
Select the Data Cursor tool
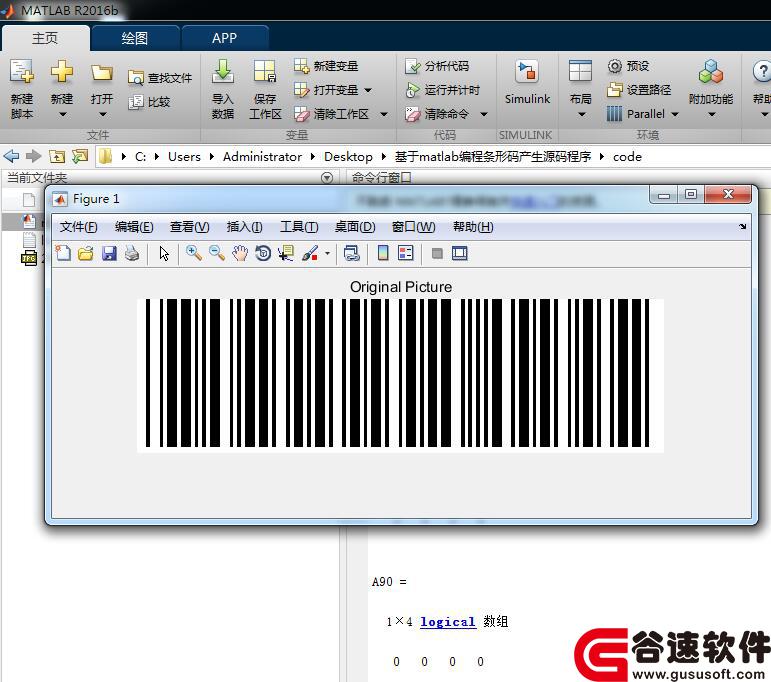point(286,253)
